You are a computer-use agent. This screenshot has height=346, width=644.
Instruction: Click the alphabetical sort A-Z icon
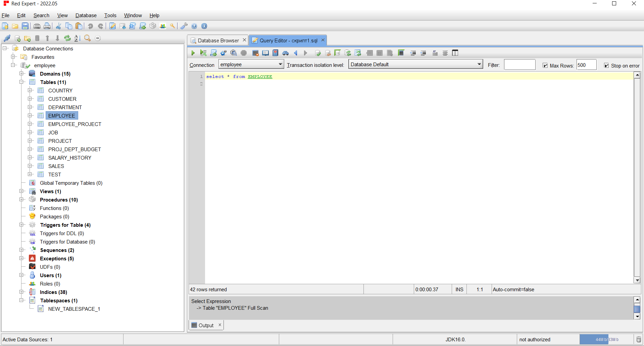[78, 38]
